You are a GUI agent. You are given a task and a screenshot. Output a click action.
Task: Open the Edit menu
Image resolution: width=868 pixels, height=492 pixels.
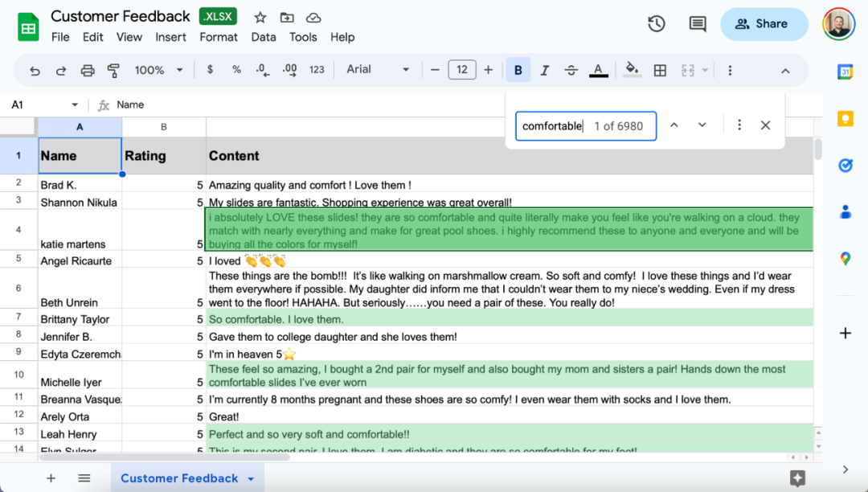(92, 37)
